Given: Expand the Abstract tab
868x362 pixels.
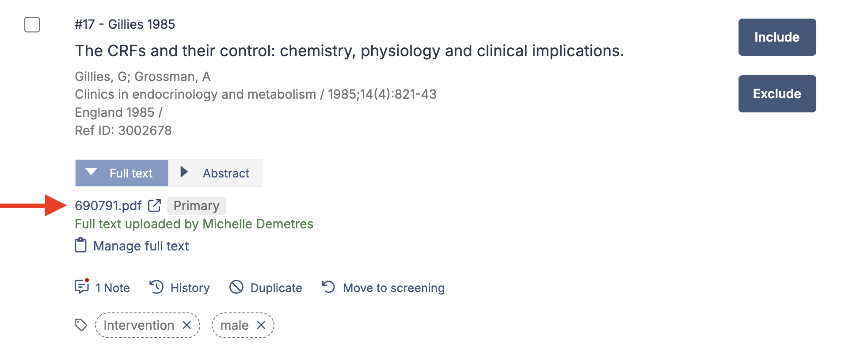Looking at the screenshot, I should [x=215, y=173].
